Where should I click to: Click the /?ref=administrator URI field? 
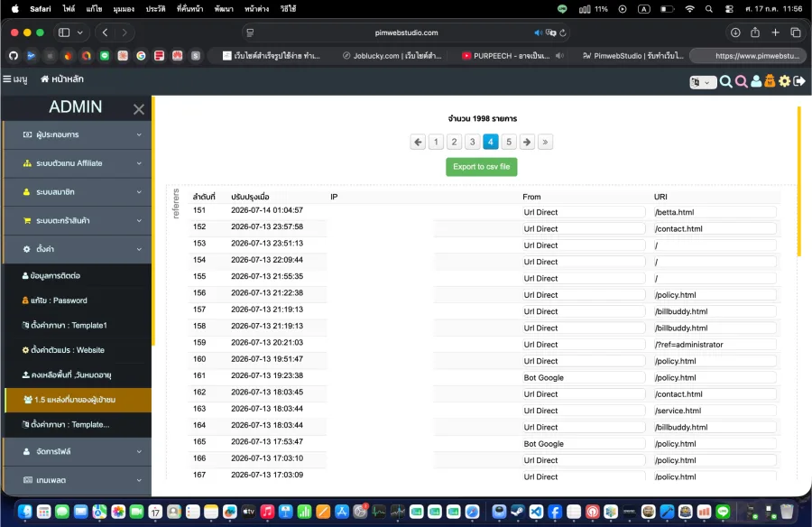[x=715, y=345]
